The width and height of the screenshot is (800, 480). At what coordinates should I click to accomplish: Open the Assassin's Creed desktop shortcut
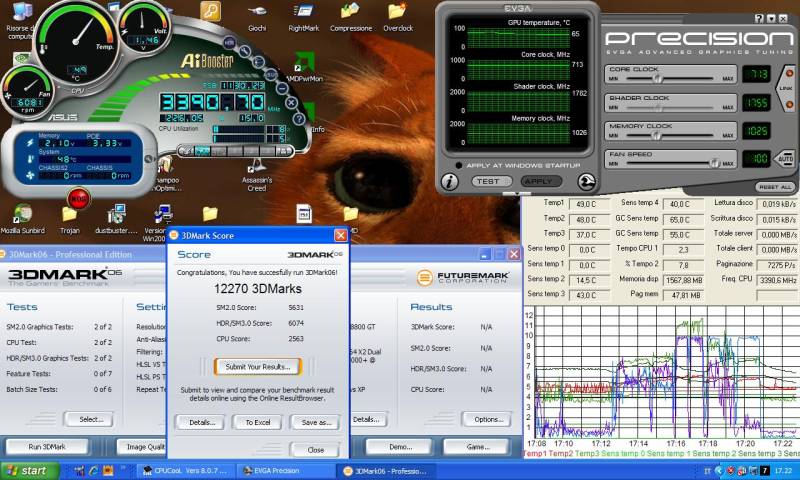coord(257,175)
